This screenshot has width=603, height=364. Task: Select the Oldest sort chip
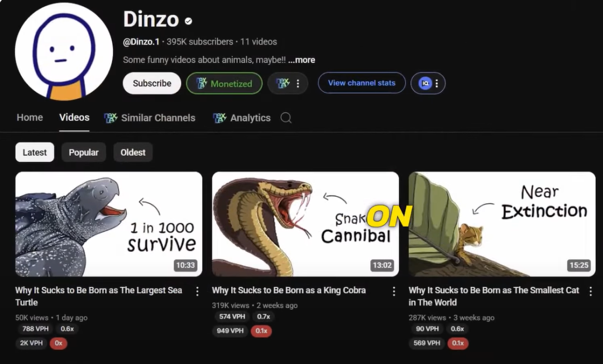tap(133, 152)
